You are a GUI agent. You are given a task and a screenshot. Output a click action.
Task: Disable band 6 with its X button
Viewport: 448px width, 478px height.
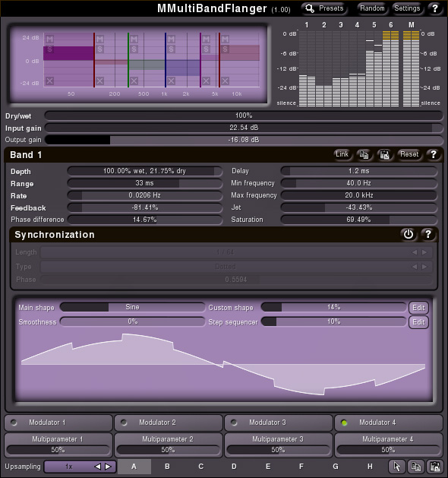(x=225, y=81)
